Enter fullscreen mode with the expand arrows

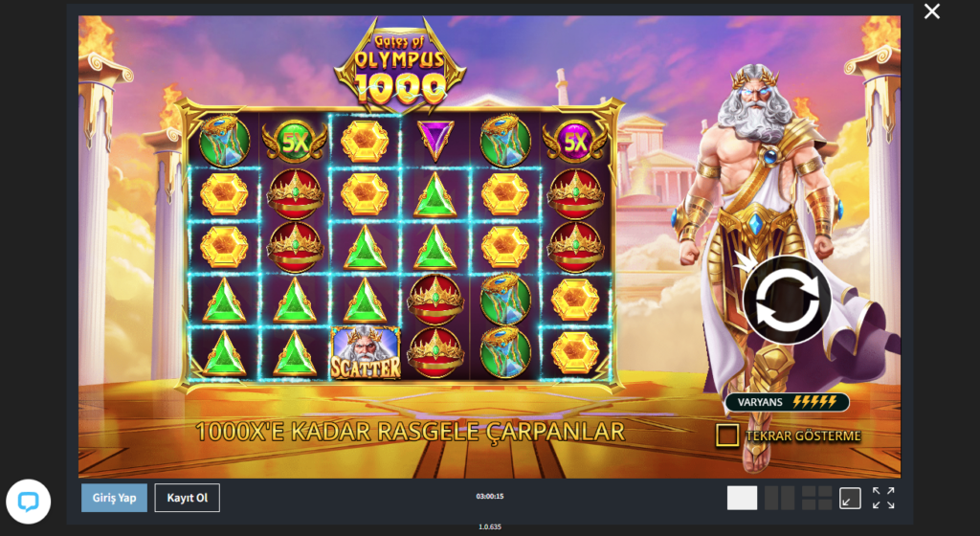tap(883, 498)
